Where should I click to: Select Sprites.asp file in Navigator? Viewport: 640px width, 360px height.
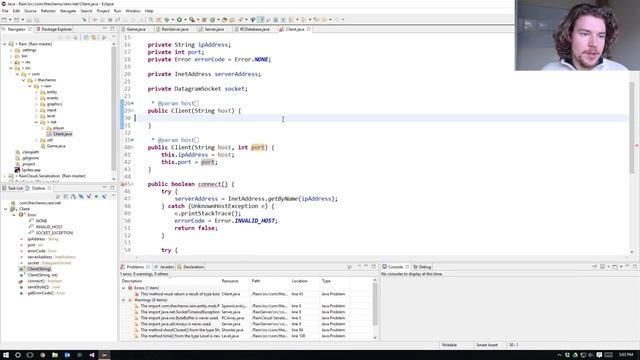(x=31, y=170)
